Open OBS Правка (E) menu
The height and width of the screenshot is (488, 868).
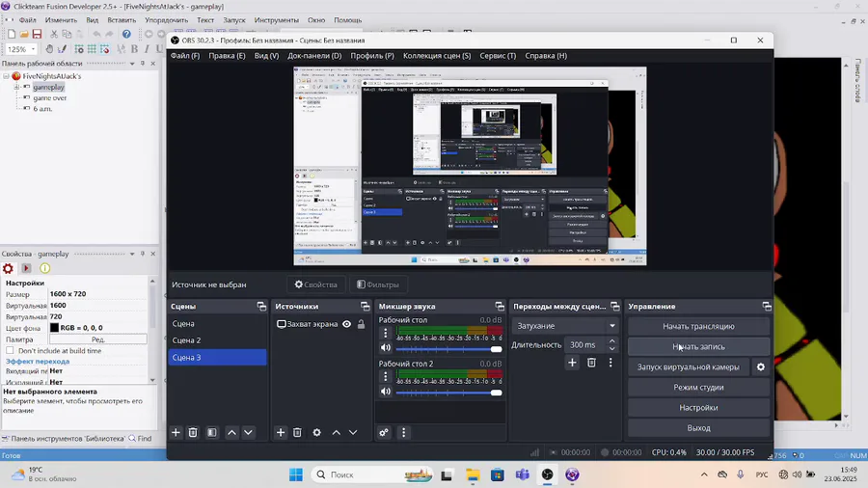[227, 55]
